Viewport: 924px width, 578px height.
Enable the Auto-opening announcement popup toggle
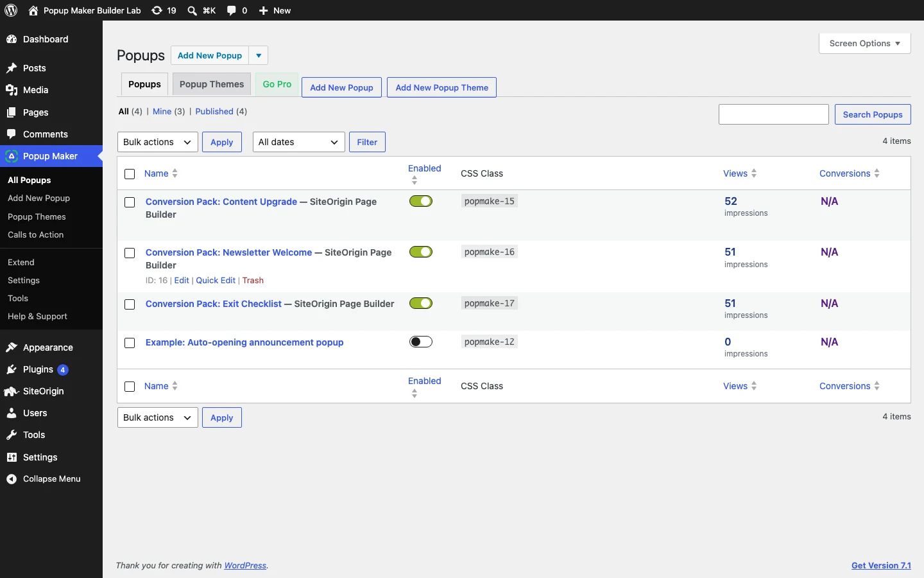(x=421, y=342)
